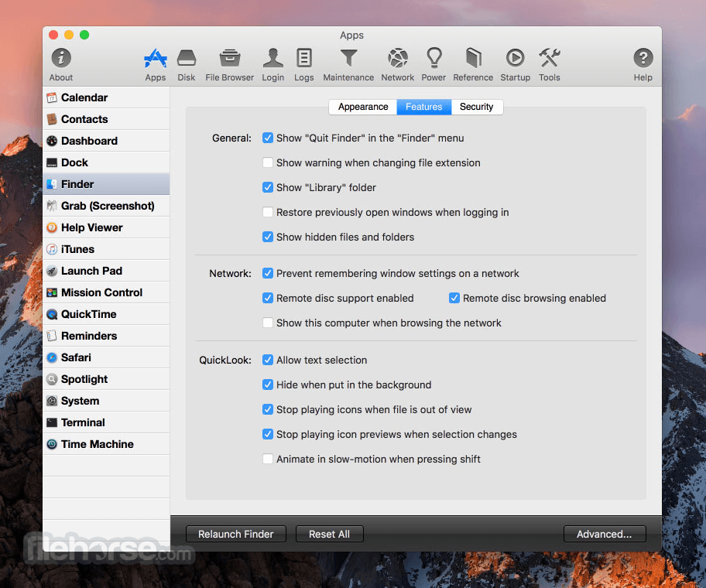Uncheck Show hidden files and folders

267,237
